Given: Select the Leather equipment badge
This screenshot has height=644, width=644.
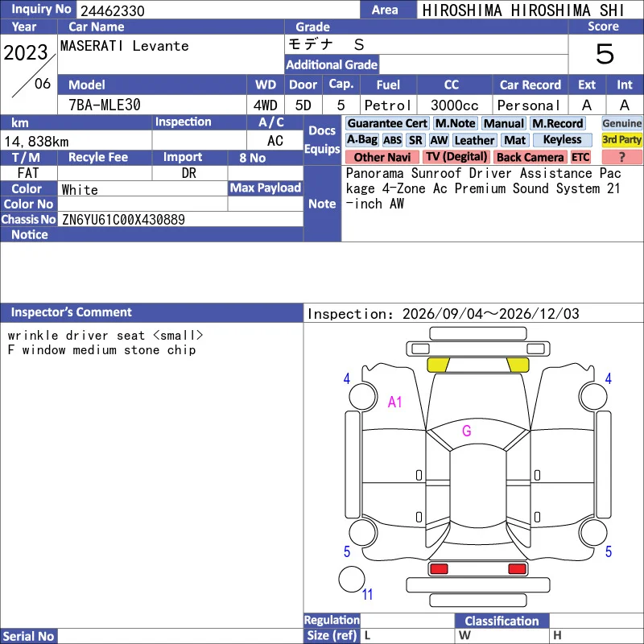Looking at the screenshot, I should pyautogui.click(x=474, y=140).
